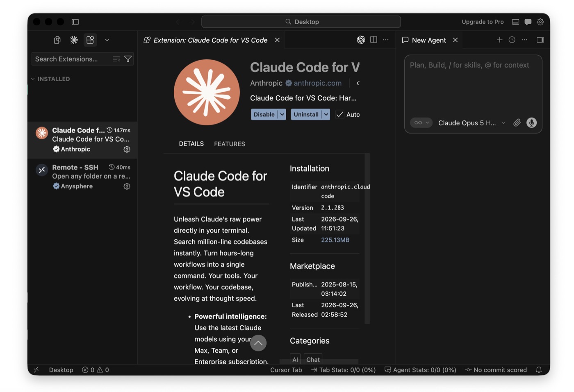
Task: Open manage gear for Claude Code extension
Action: tap(127, 150)
